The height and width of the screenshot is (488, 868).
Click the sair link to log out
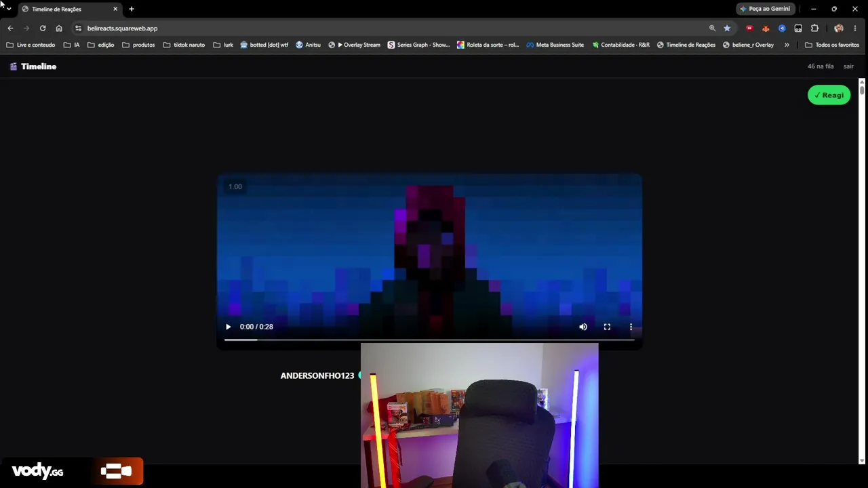click(848, 66)
